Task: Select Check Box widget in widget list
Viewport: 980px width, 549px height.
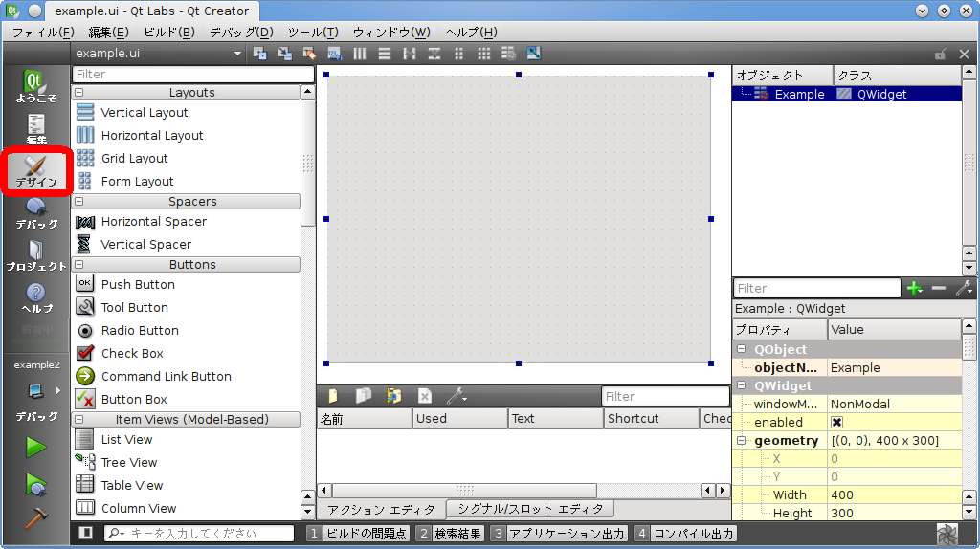Action: (132, 353)
